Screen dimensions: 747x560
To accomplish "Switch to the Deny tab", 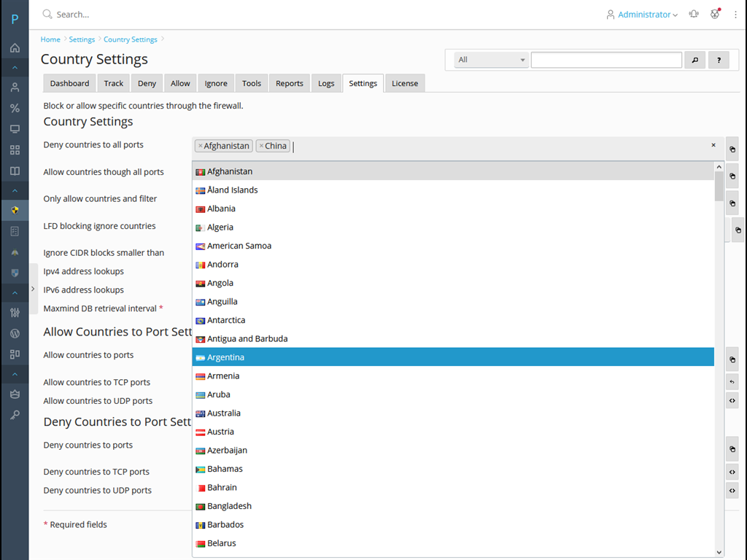I will tap(147, 83).
